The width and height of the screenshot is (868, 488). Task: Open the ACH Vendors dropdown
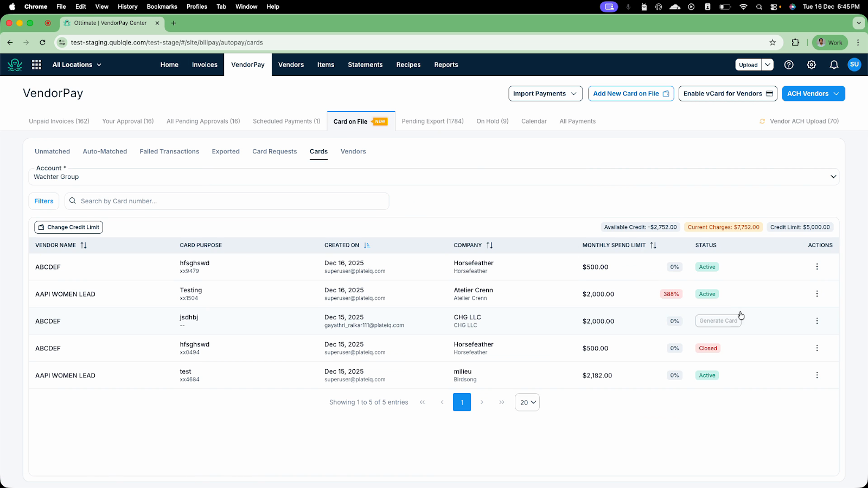click(x=813, y=93)
